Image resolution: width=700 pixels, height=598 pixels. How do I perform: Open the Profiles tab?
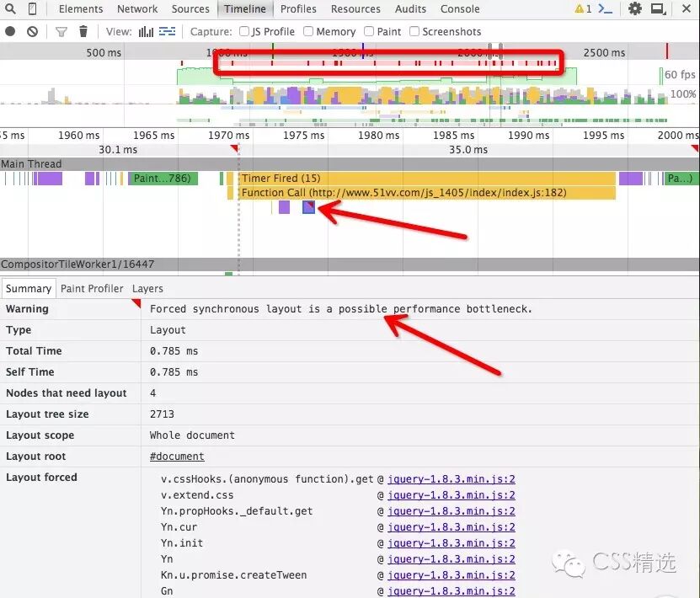click(x=298, y=9)
